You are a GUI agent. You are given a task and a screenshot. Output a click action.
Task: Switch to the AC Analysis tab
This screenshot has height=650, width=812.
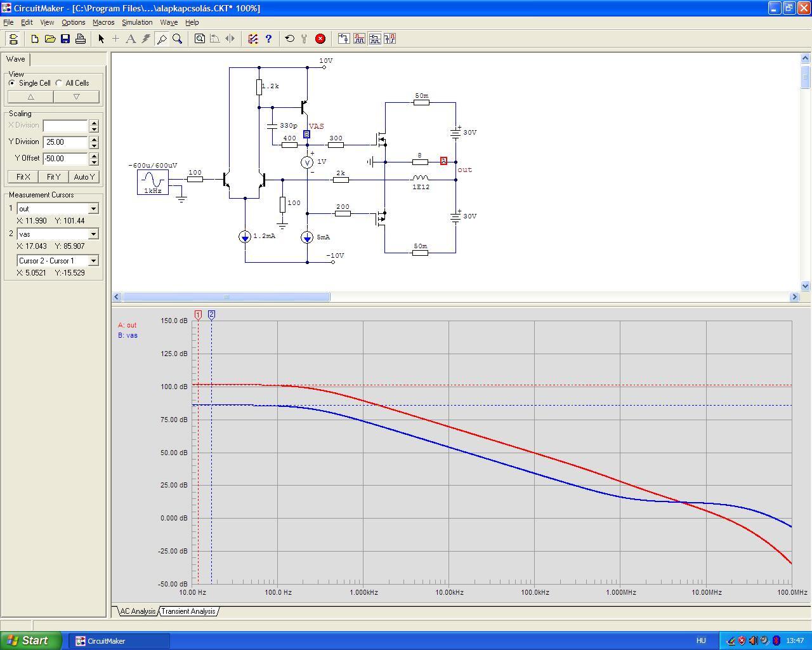pyautogui.click(x=138, y=611)
